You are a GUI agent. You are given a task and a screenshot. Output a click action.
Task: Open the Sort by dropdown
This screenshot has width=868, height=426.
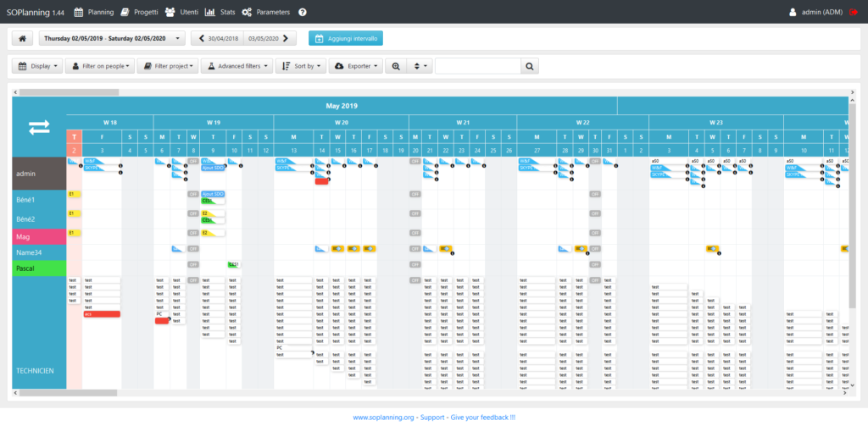click(301, 66)
